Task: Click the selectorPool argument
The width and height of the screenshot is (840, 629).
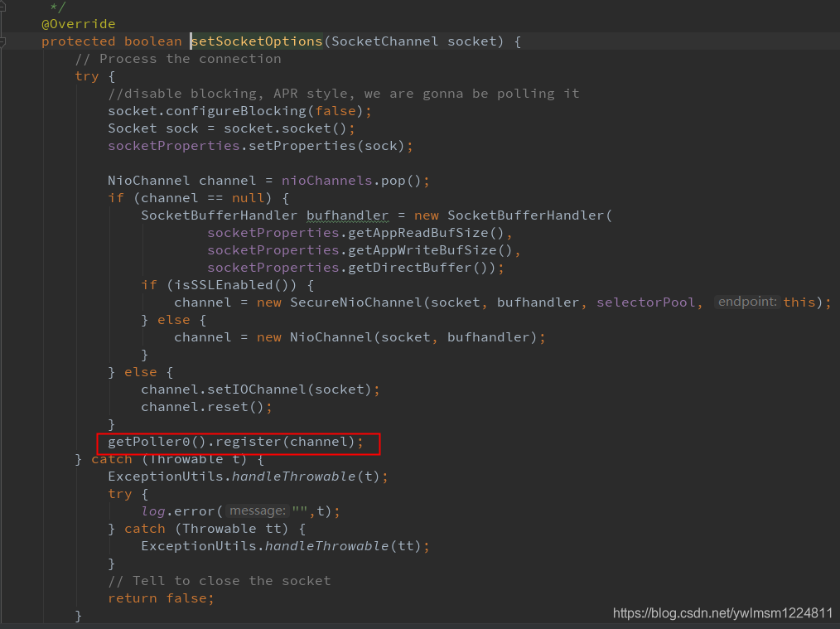Action: [x=645, y=302]
